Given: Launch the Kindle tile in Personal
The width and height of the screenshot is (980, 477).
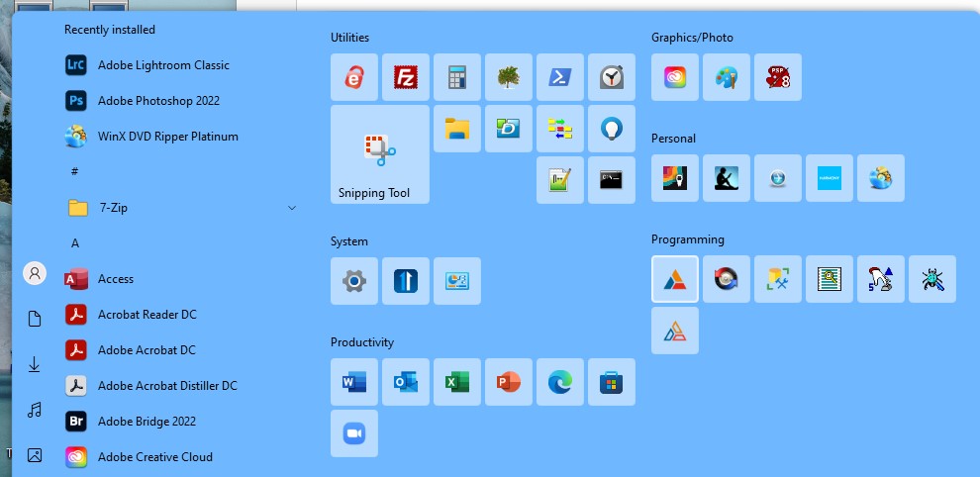Looking at the screenshot, I should point(727,177).
